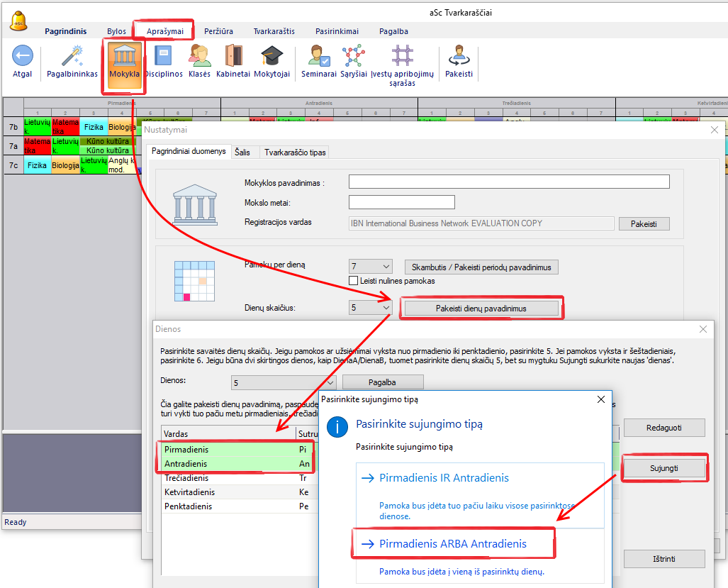
Task: Click the Mokyklos pavadinimas input field
Action: coord(509,182)
